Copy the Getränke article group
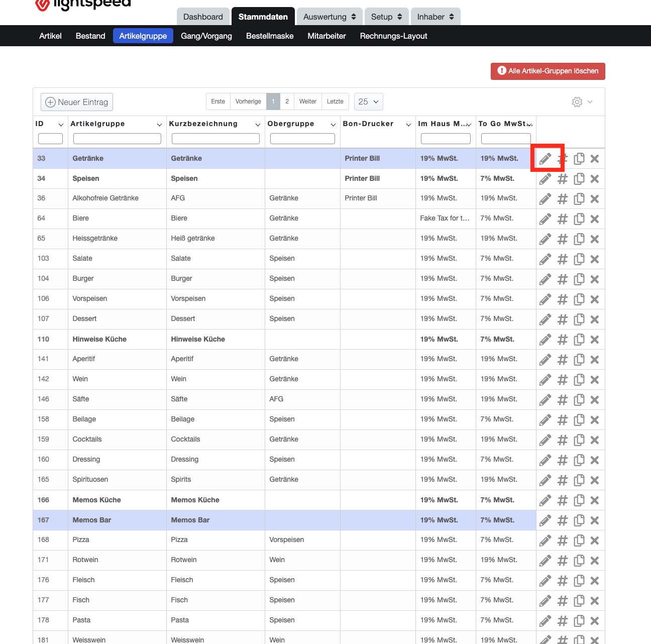The height and width of the screenshot is (644, 651). coord(579,159)
